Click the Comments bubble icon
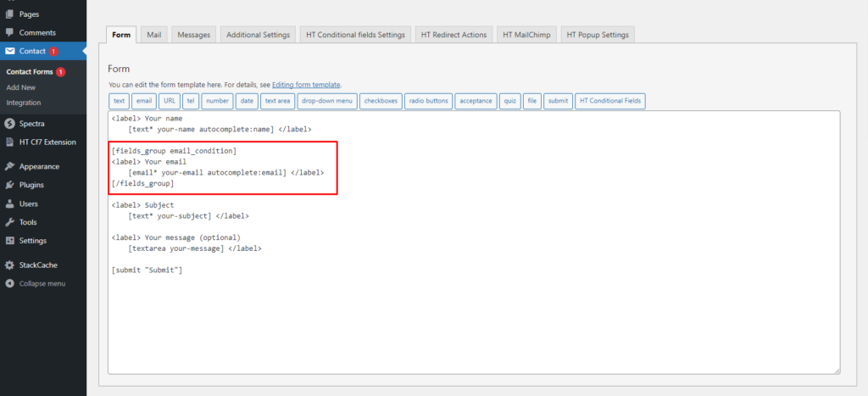This screenshot has height=396, width=868. click(x=9, y=32)
